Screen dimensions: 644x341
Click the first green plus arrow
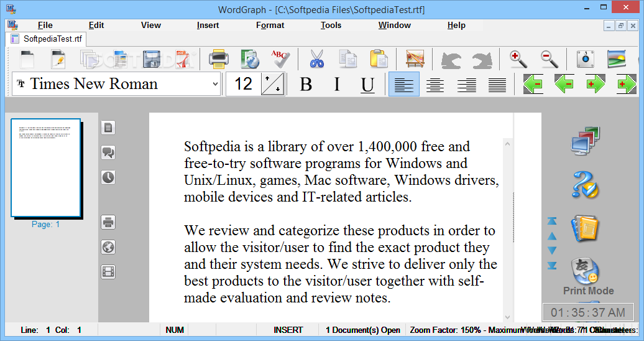pos(595,84)
